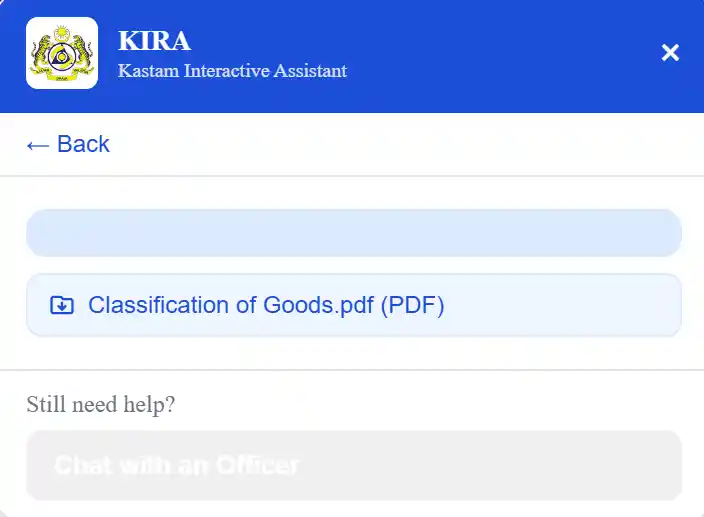Click the left arrow beside Back
The width and height of the screenshot is (704, 517).
click(x=38, y=145)
